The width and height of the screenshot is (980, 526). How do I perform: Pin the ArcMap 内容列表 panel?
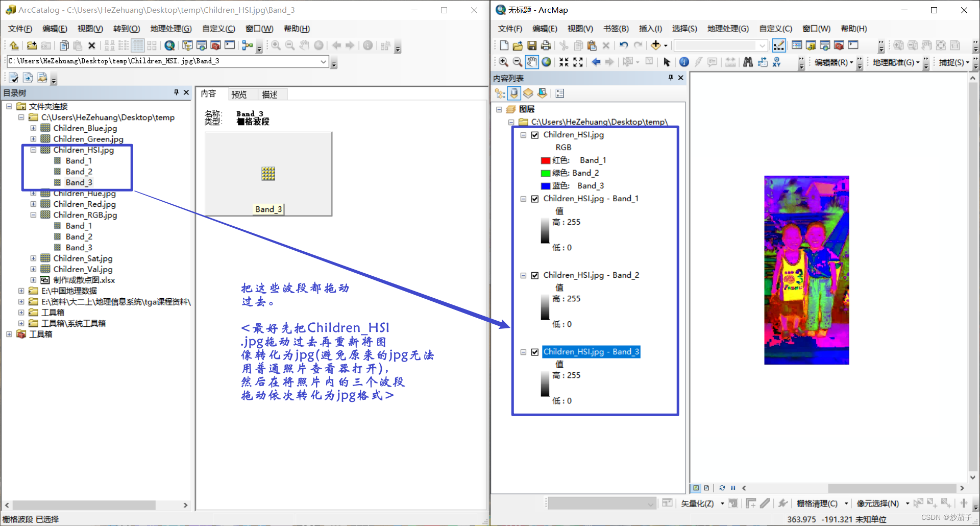pos(671,78)
